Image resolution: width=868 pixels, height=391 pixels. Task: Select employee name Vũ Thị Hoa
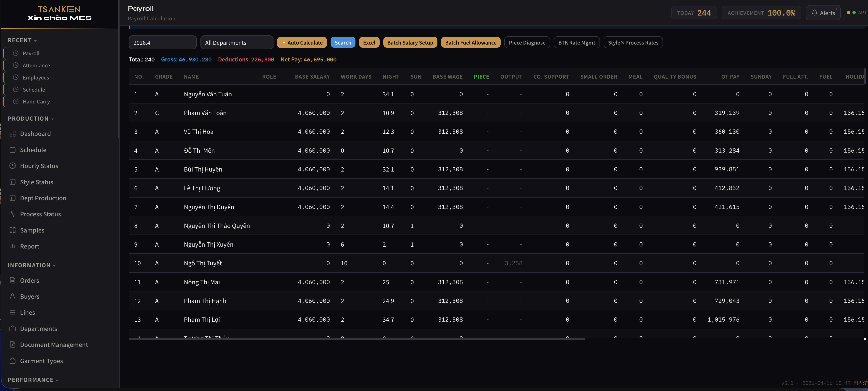click(x=198, y=132)
